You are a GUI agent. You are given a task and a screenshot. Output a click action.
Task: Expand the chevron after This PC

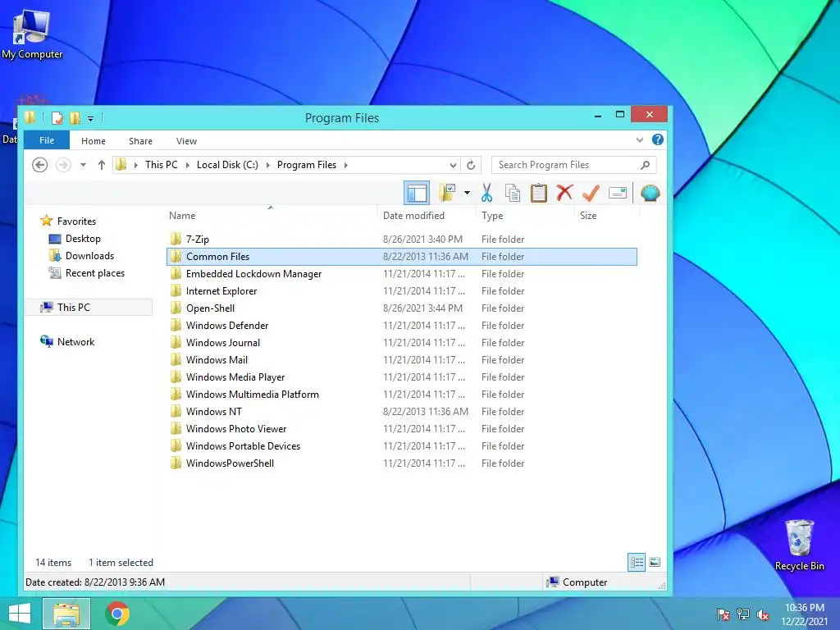188,165
